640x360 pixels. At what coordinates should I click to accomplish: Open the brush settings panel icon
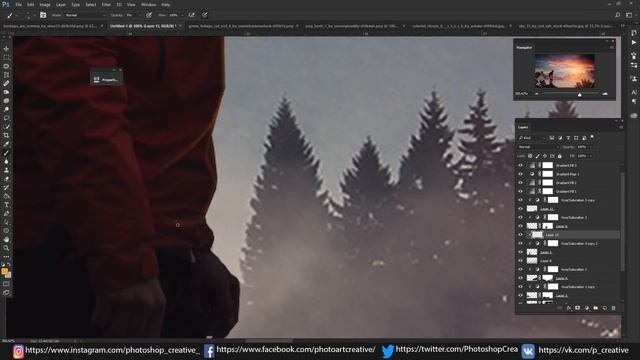43,15
